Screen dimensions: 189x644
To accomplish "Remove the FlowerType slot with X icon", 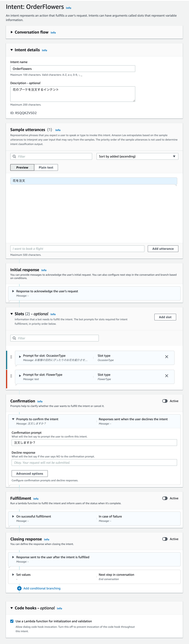I will pos(167,376).
